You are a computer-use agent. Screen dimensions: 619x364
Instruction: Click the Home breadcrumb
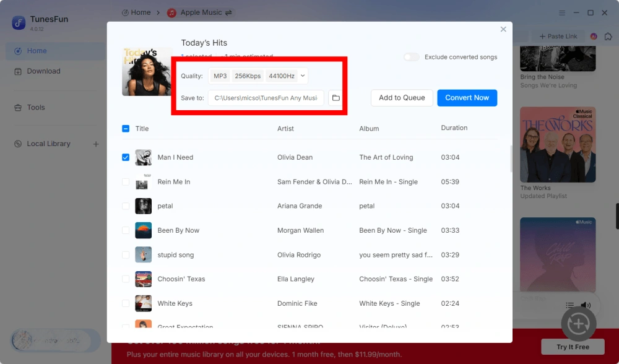[x=136, y=12]
